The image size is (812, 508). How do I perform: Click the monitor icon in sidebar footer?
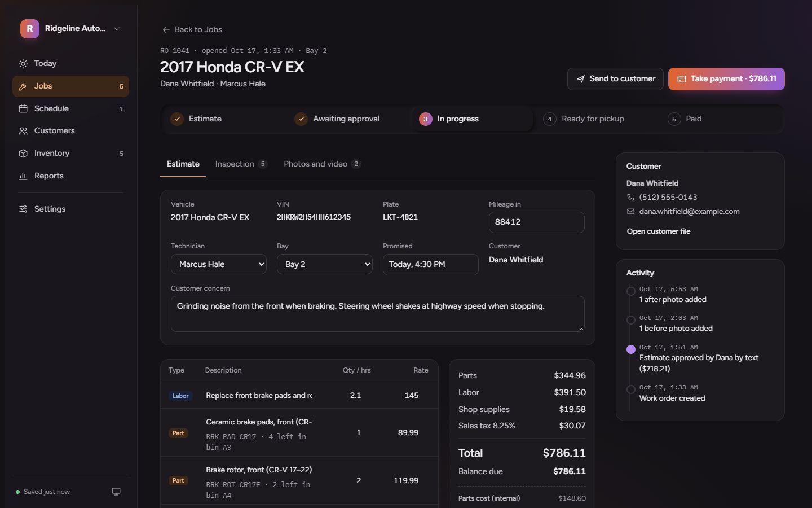tap(116, 492)
